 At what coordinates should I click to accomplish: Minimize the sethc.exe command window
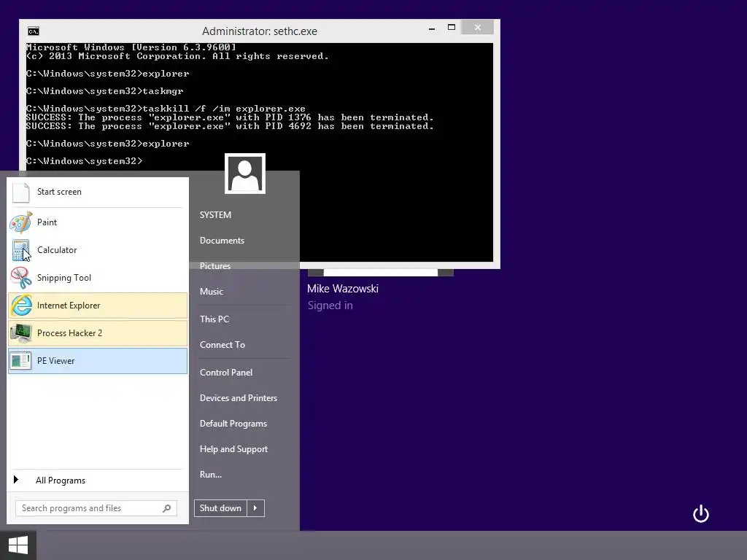(x=432, y=28)
